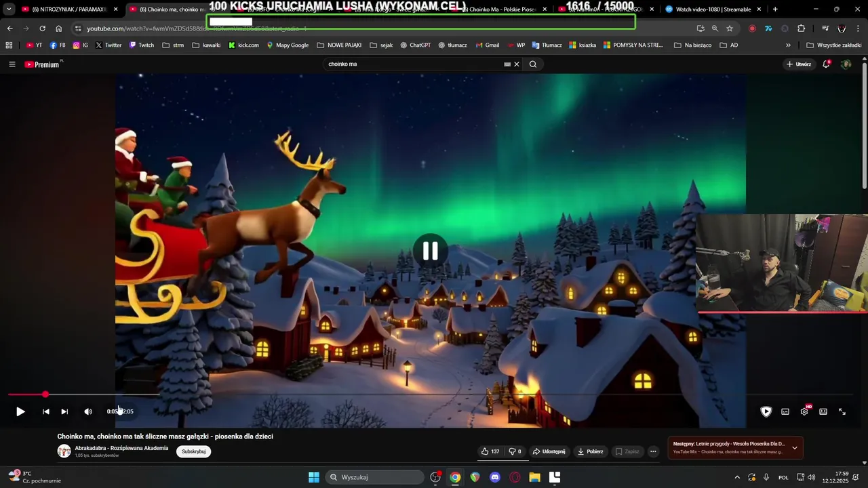Viewport: 868px width, 488px height.
Task: Go to the YouTube Premium home logo
Action: [43, 64]
